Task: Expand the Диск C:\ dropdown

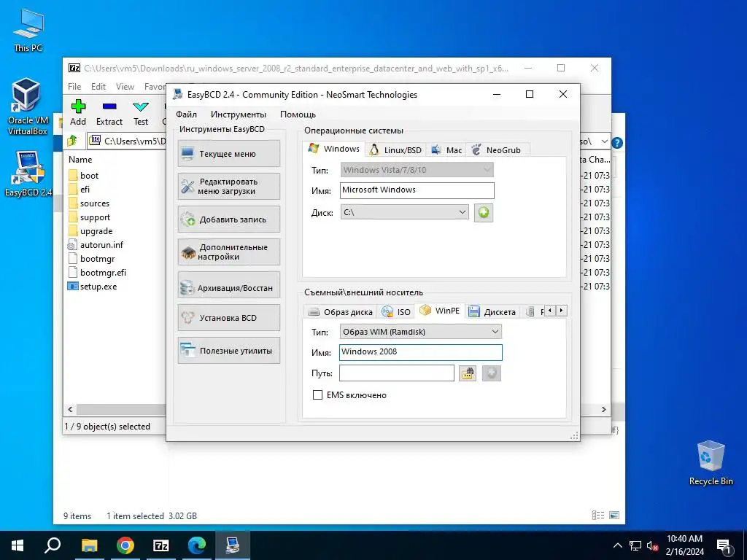Action: [404, 212]
